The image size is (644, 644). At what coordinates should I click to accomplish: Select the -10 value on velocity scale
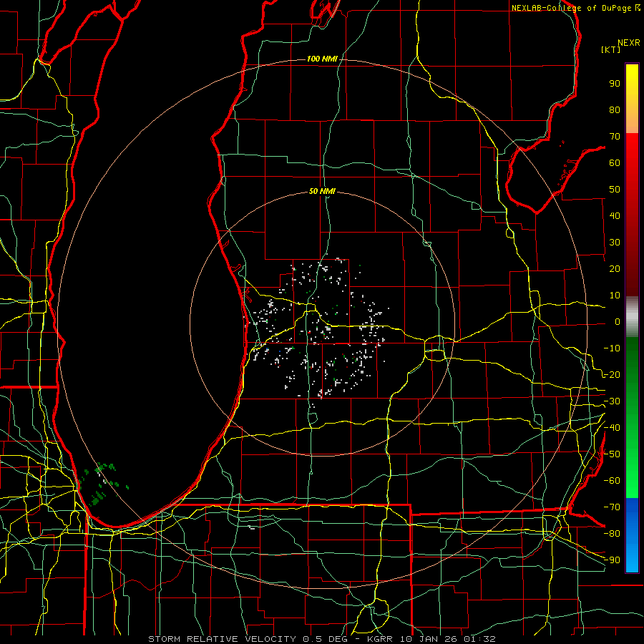tap(612, 348)
